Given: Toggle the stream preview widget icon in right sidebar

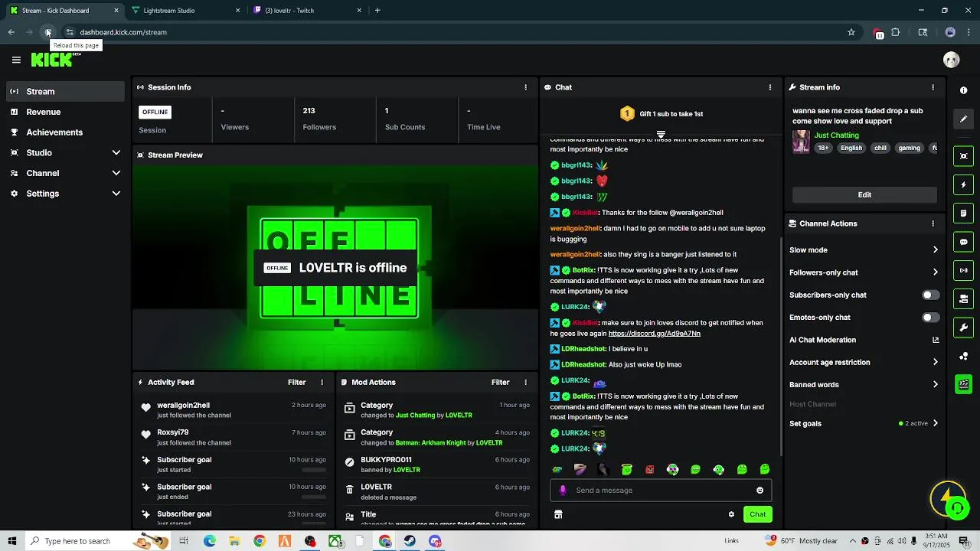Looking at the screenshot, I should point(963,156).
